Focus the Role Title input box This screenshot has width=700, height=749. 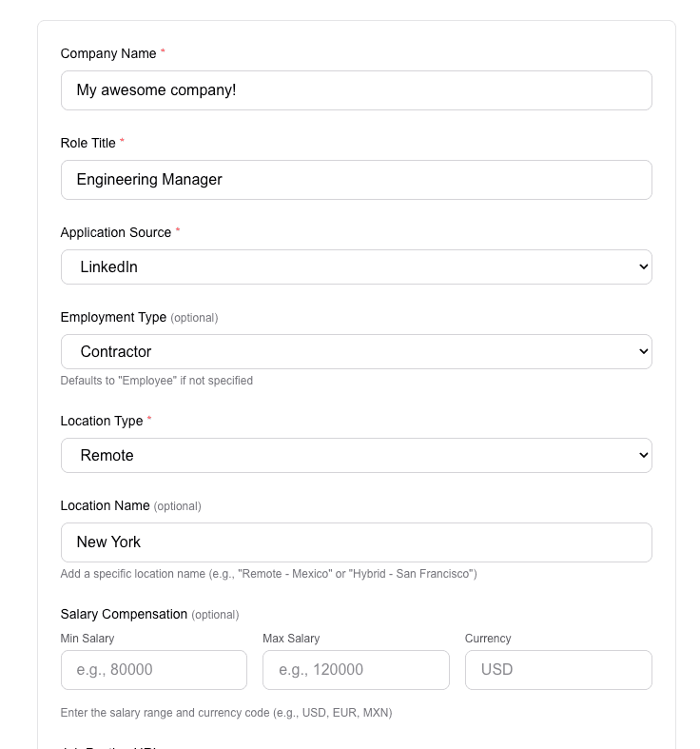[356, 180]
